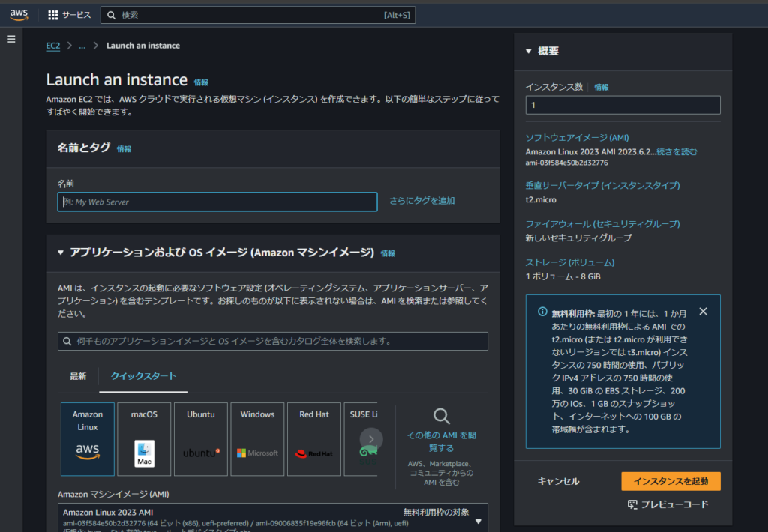The height and width of the screenshot is (532, 768).
Task: Collapse the summary panel
Action: click(x=528, y=52)
